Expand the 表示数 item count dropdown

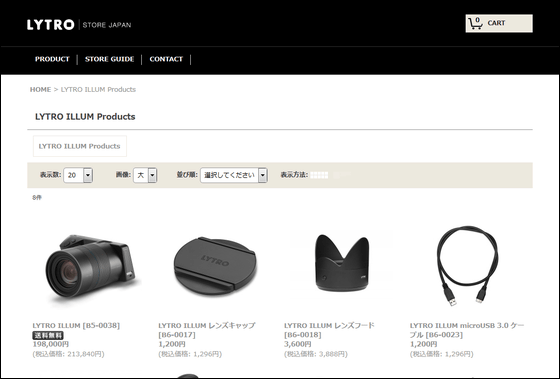(78, 175)
